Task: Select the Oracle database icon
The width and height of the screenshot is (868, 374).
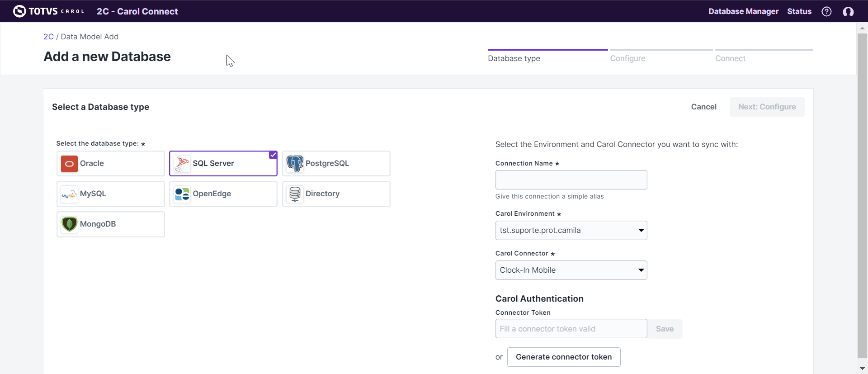Action: click(x=69, y=164)
